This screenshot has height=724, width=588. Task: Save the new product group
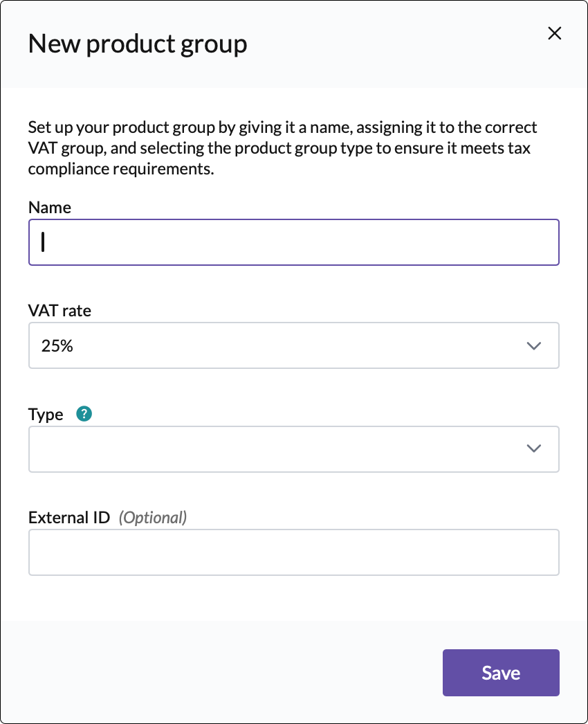click(x=501, y=672)
